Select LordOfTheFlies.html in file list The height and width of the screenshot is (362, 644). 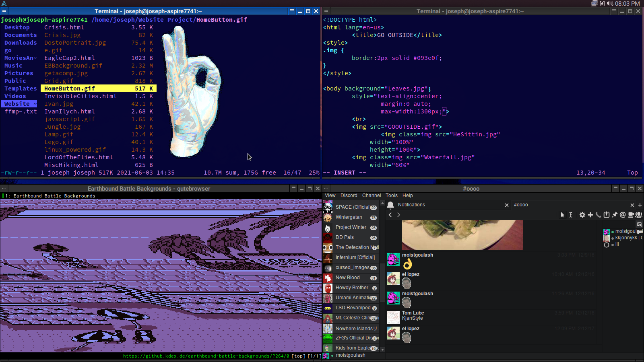click(x=98, y=157)
